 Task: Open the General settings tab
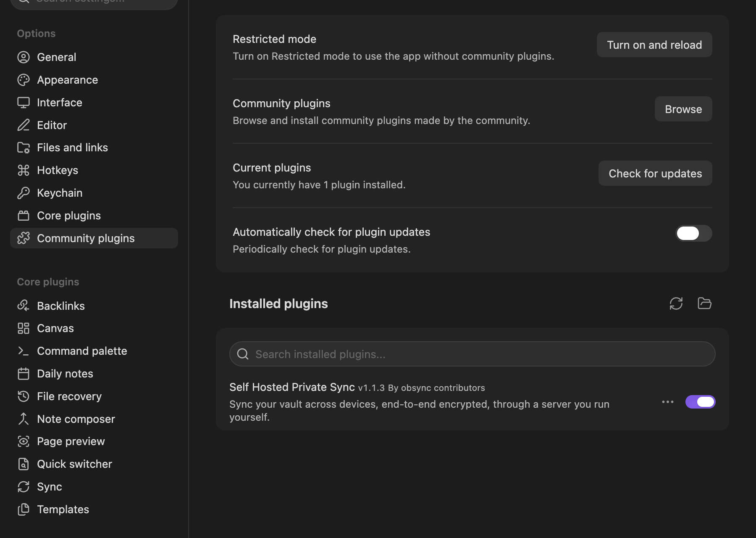[94, 57]
